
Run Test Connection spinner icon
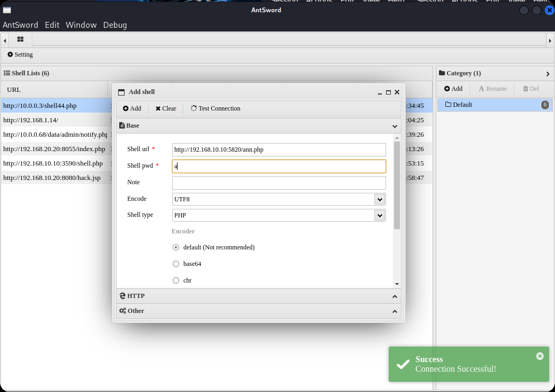tap(194, 108)
